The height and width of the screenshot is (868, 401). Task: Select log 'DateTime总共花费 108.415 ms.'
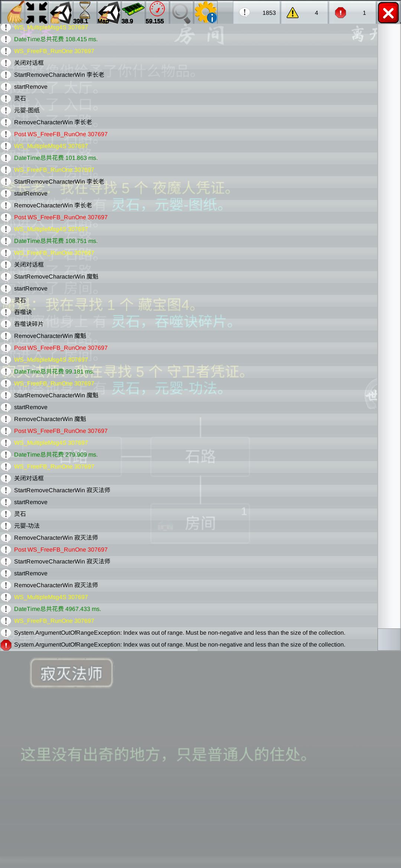tap(189, 39)
